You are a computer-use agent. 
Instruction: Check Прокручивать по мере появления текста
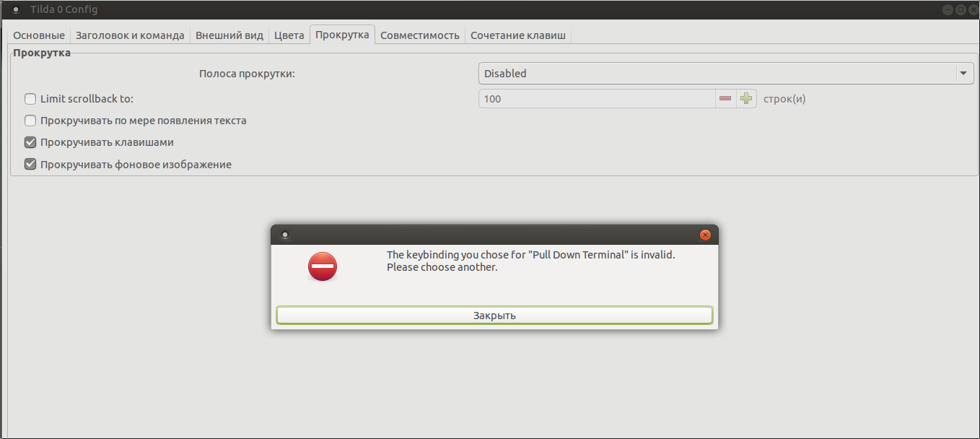[30, 121]
